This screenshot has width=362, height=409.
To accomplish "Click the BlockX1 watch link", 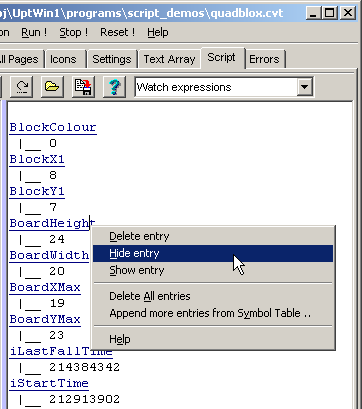I will pyautogui.click(x=37, y=159).
